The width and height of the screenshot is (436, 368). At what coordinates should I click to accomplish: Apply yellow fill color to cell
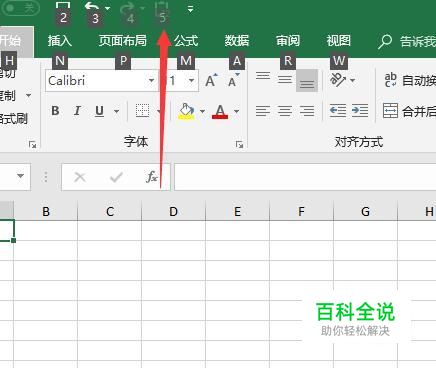click(x=187, y=111)
